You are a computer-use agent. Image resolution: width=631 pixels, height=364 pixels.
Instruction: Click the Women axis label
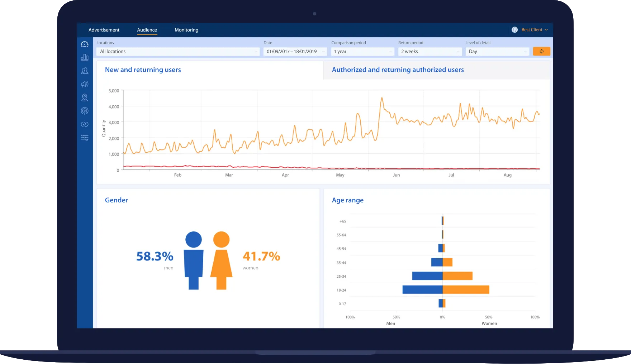click(489, 324)
